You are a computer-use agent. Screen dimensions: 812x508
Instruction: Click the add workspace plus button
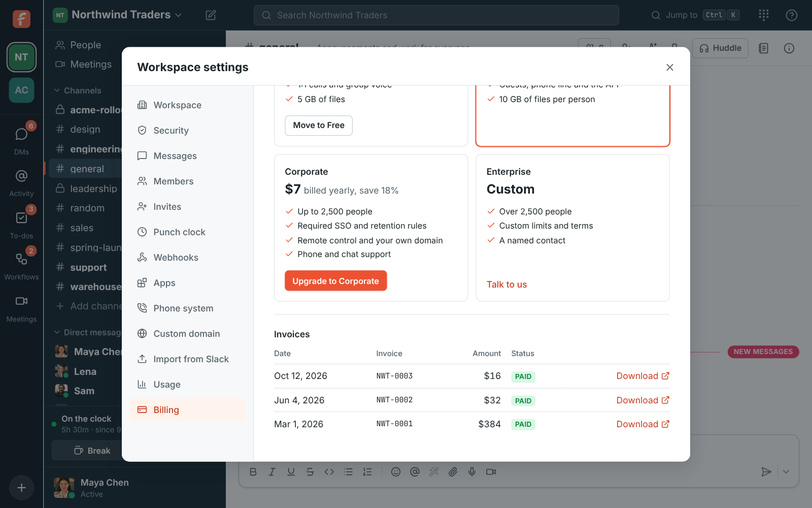point(21,488)
